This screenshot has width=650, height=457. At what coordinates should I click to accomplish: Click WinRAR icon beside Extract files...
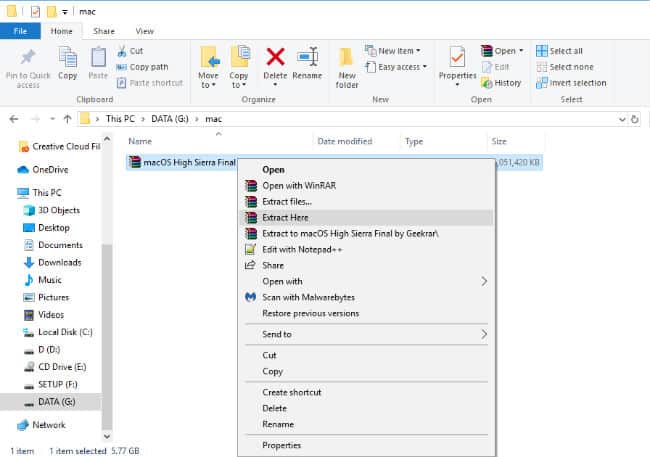251,202
